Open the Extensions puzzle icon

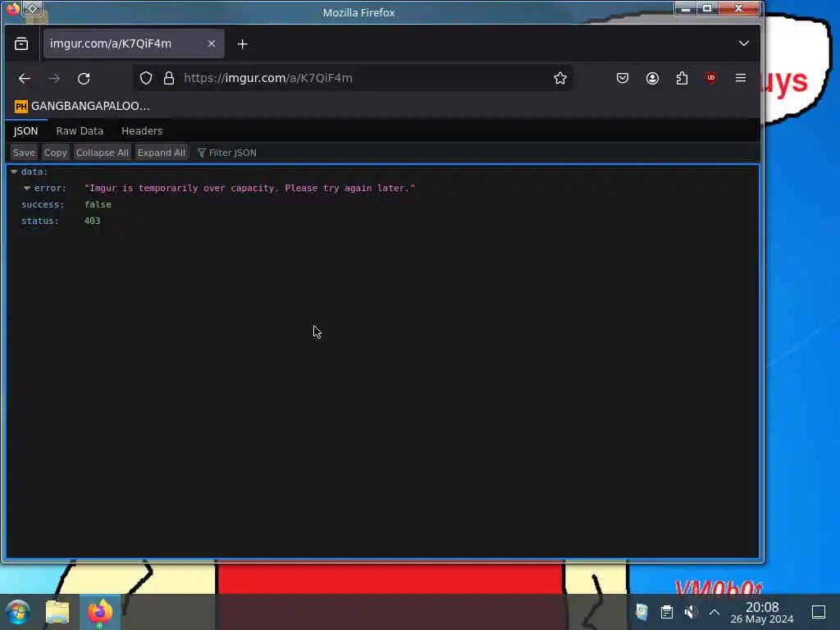[682, 78]
